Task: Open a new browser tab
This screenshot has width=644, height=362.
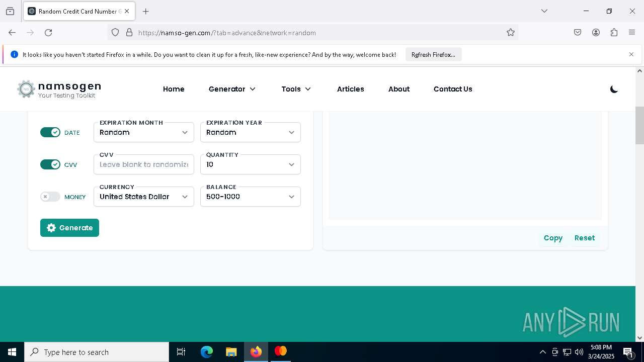Action: (146, 11)
